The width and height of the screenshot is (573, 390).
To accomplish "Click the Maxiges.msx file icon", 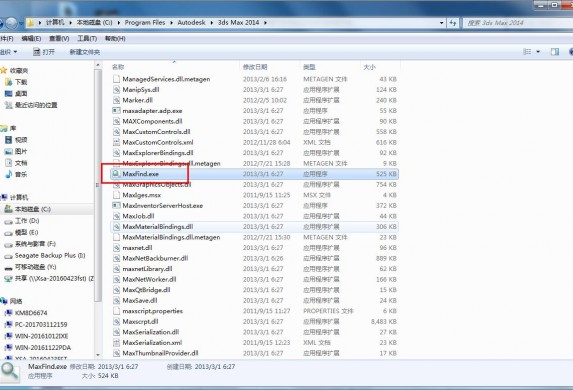I will [x=116, y=195].
